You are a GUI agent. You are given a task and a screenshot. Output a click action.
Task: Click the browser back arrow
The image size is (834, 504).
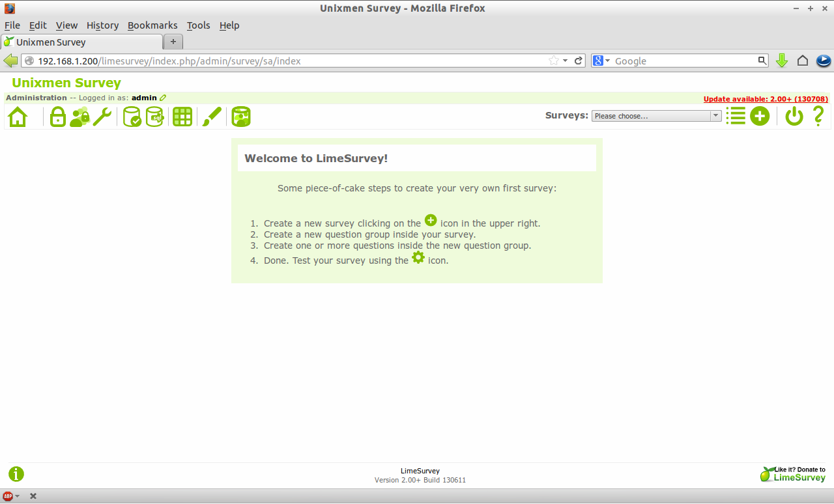pos(10,61)
